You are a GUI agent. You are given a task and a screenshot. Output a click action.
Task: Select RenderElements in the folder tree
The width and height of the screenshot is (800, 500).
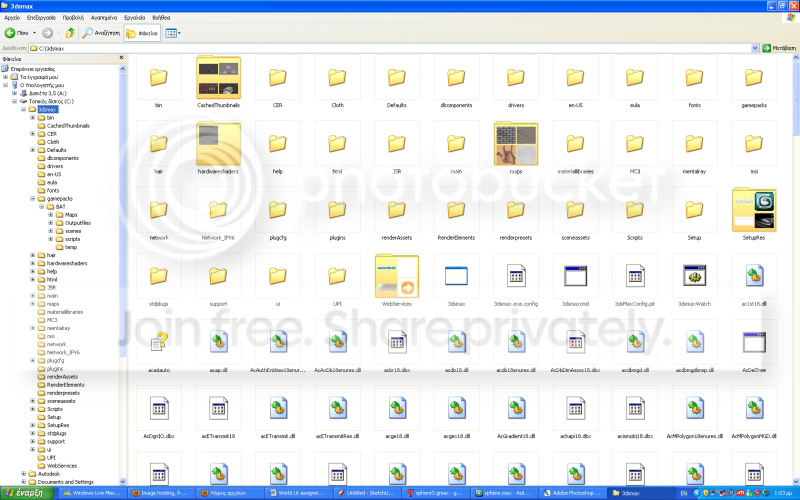click(65, 385)
